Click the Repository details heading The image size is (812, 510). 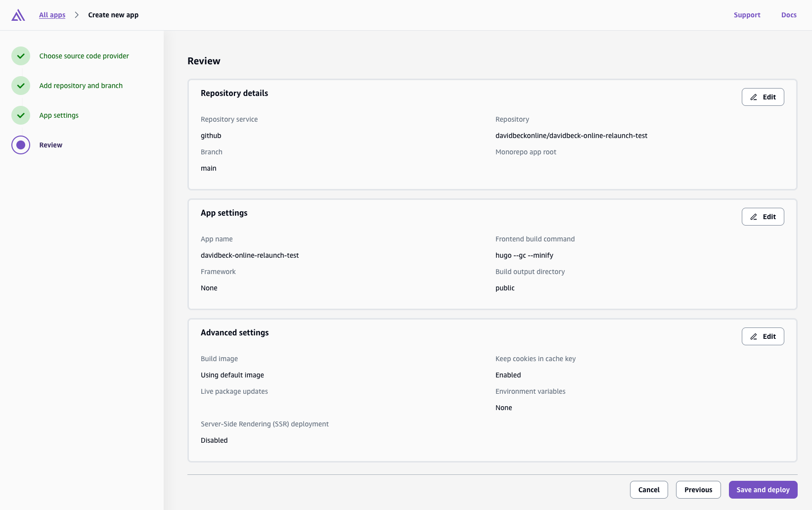(234, 93)
